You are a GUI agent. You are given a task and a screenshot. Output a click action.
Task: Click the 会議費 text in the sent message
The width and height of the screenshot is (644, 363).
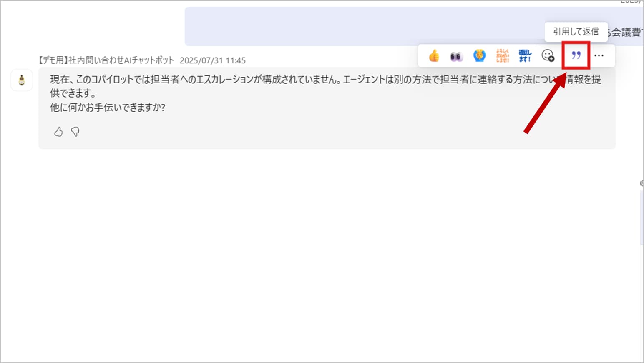click(x=626, y=32)
